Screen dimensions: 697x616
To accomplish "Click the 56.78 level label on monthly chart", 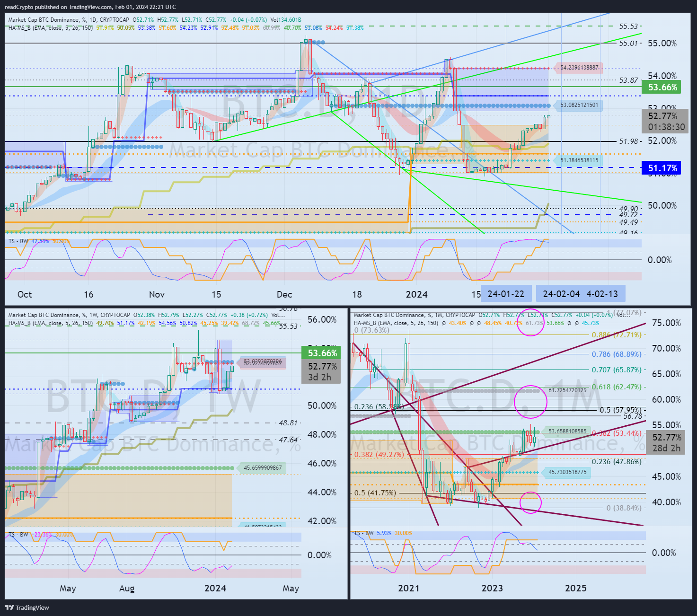I will pos(633,416).
